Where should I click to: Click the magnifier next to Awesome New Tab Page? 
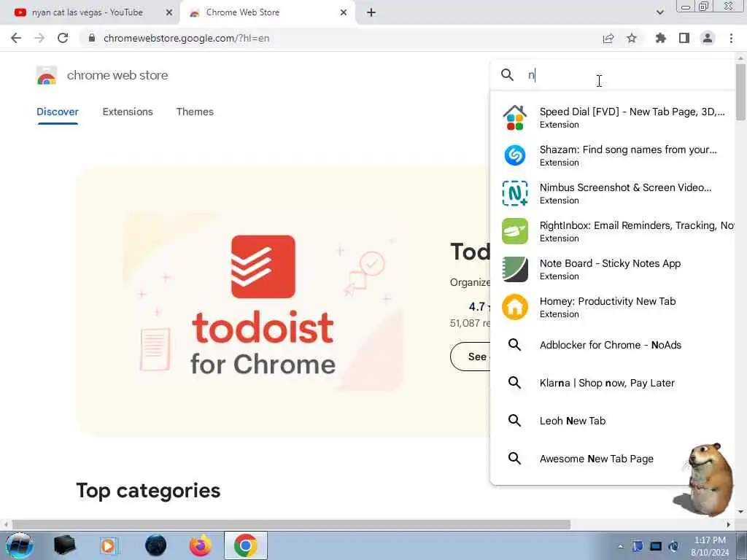pos(514,458)
